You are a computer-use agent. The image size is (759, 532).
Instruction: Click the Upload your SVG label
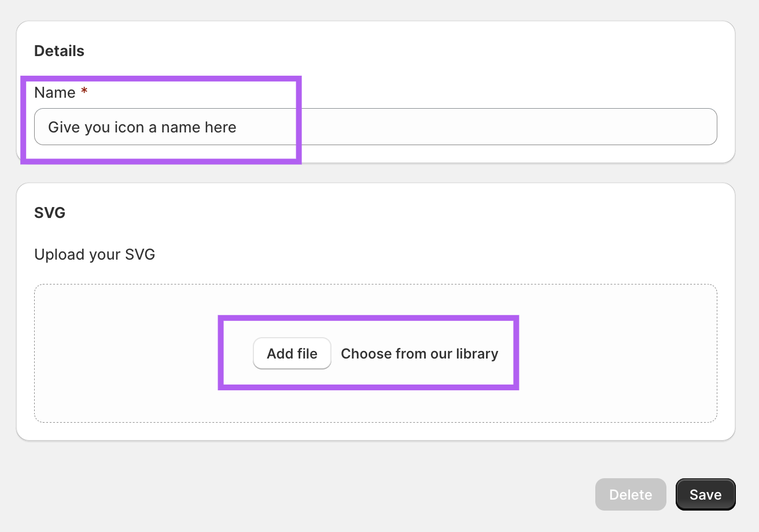tap(94, 254)
